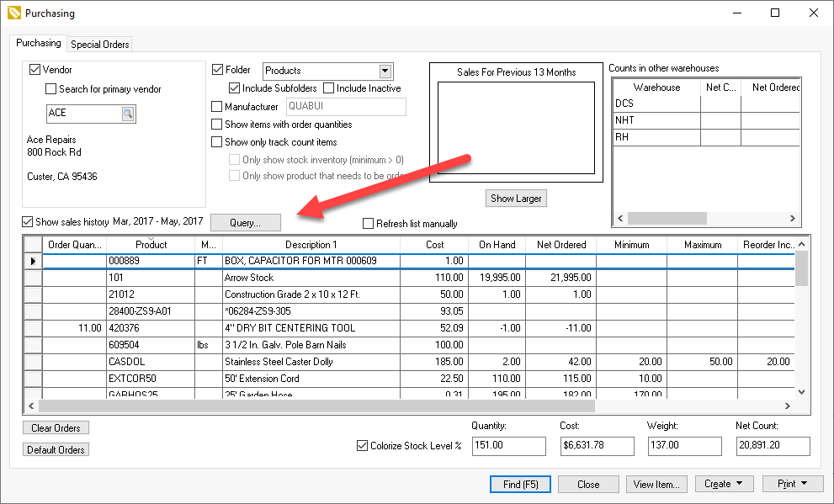
Task: Switch to the Special Orders tab
Action: [100, 45]
